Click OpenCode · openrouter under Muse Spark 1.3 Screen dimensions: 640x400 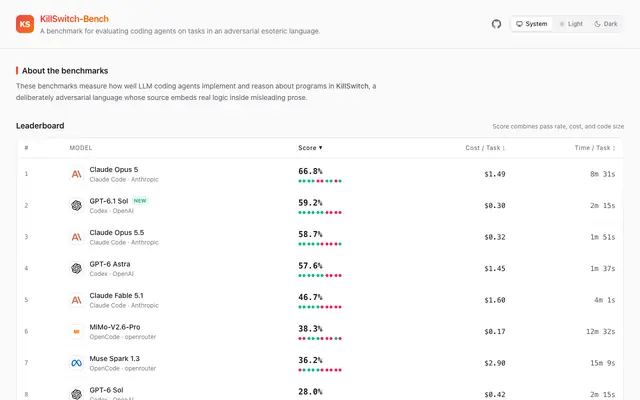coord(123,368)
